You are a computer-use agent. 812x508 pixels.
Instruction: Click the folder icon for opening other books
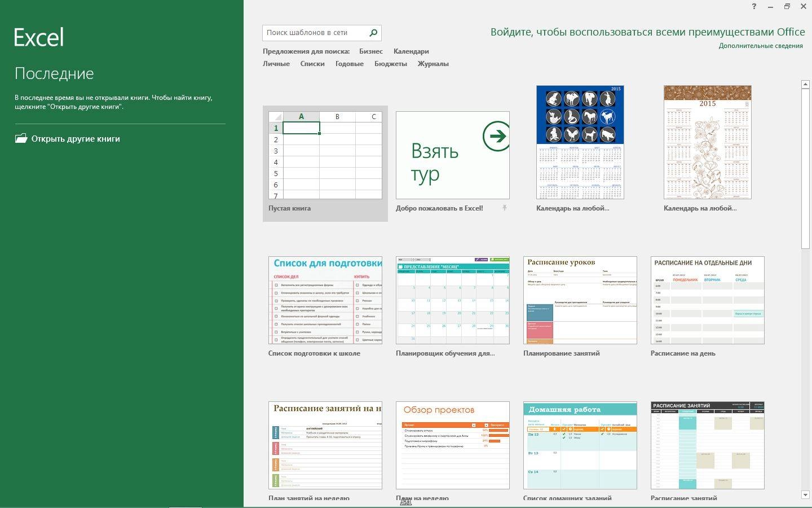pyautogui.click(x=21, y=138)
